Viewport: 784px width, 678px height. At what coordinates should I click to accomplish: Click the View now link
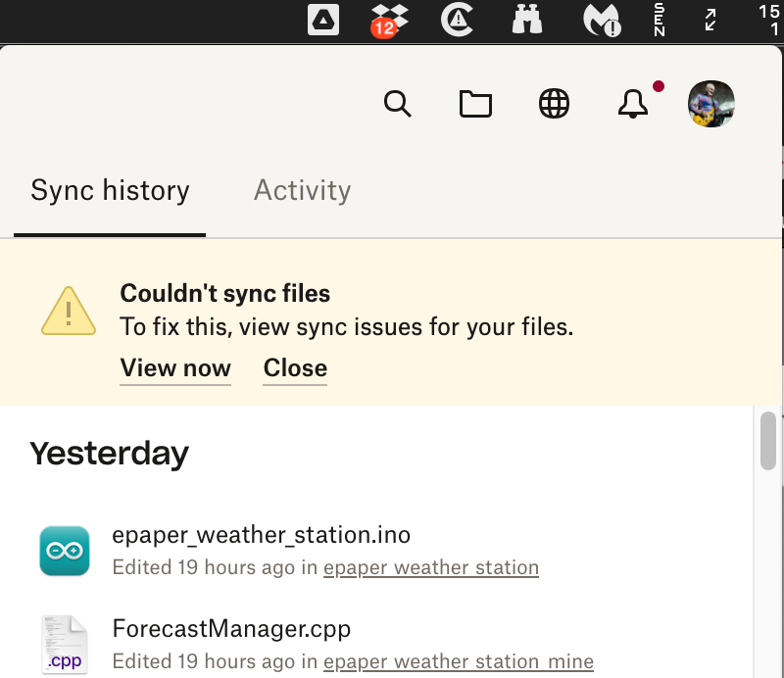pos(175,368)
